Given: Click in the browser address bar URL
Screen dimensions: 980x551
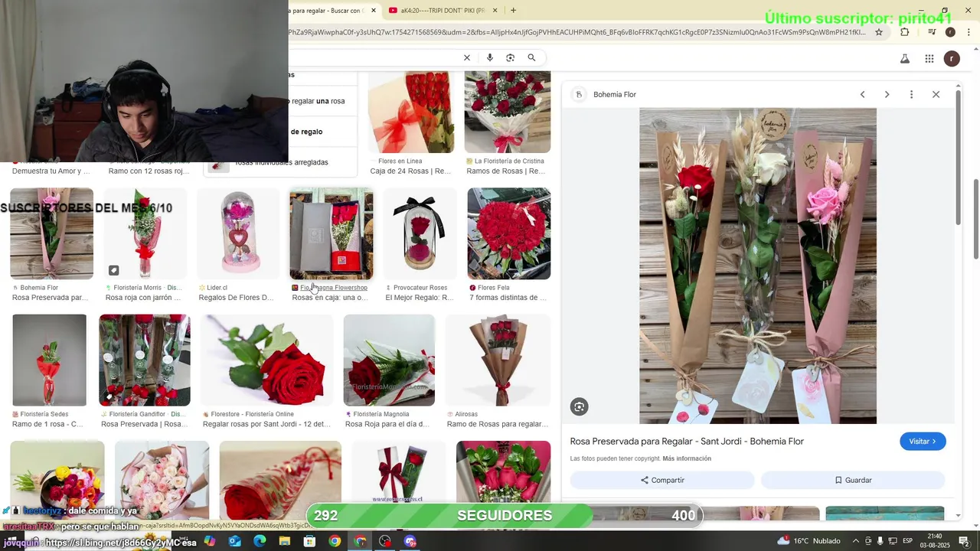Looking at the screenshot, I should (x=577, y=32).
